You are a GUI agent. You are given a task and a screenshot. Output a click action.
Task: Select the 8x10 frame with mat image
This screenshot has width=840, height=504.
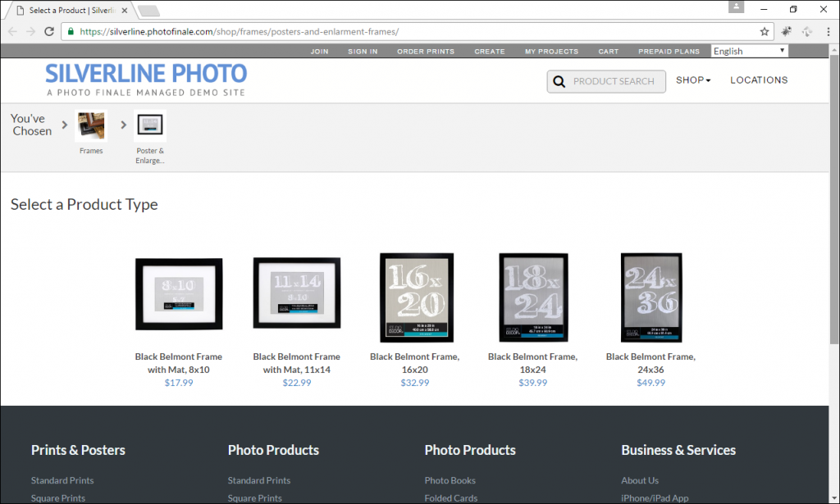pos(179,294)
